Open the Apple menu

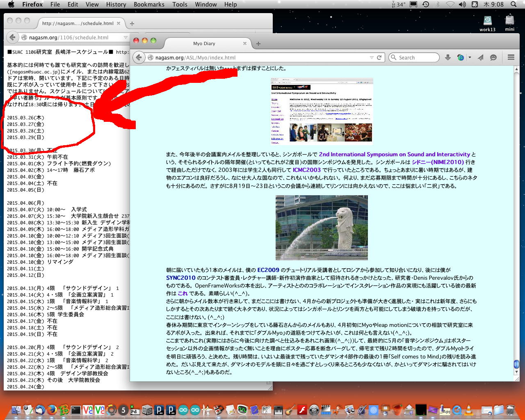pyautogui.click(x=11, y=5)
